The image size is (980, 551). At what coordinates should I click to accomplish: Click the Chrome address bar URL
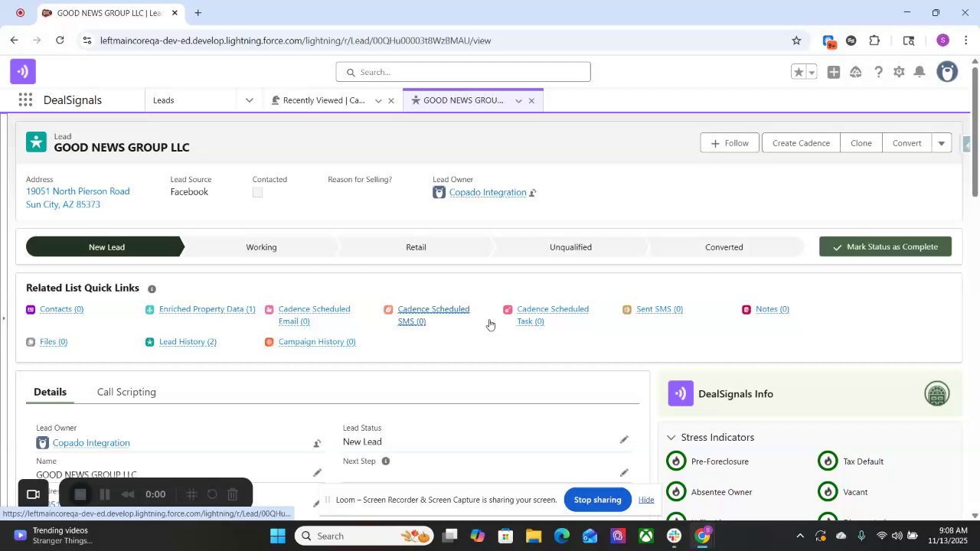pos(296,41)
